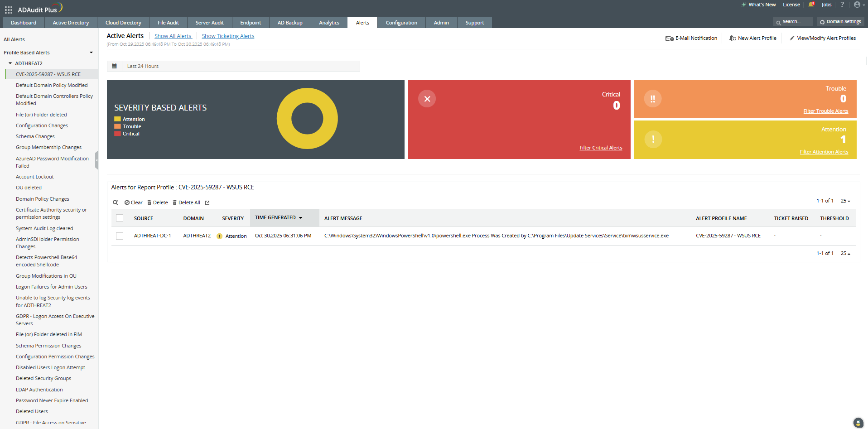The height and width of the screenshot is (429, 868).
Task: Open the user account dropdown
Action: 859,5
